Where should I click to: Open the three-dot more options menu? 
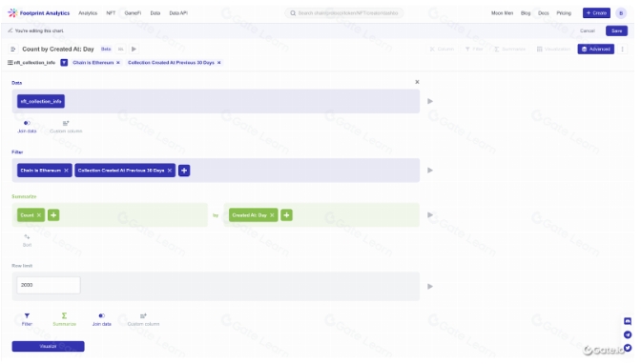(623, 49)
